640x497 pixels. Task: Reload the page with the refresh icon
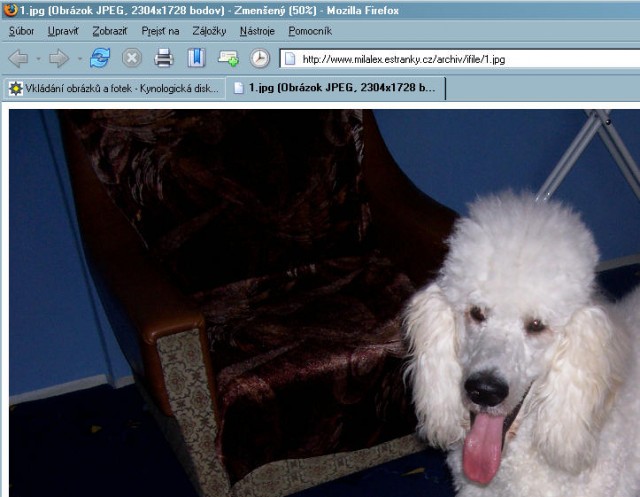(x=100, y=58)
